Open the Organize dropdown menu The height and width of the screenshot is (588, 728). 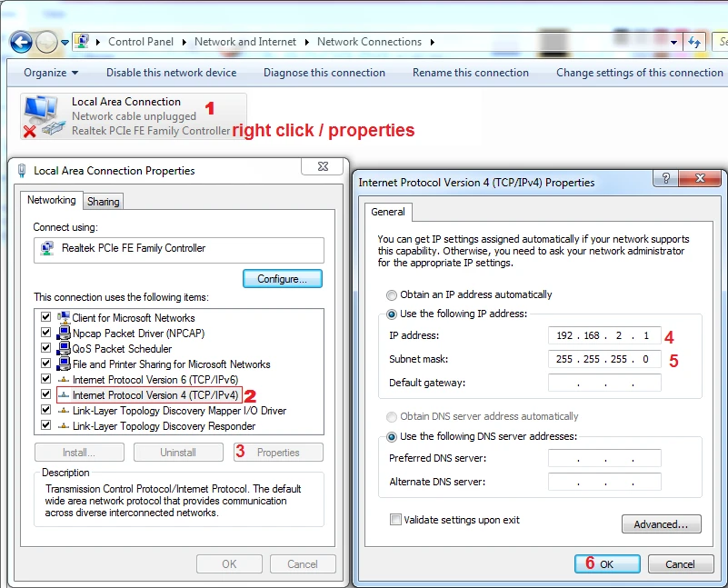tap(51, 73)
